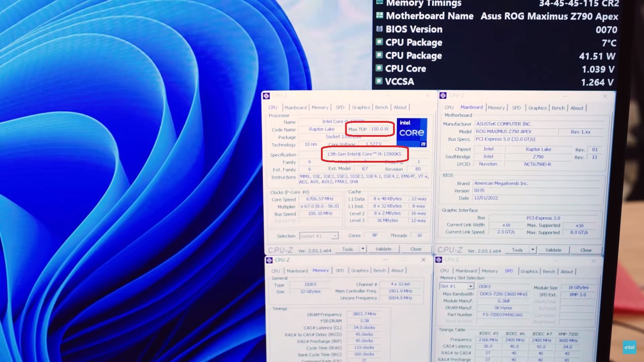Click the Tools button in the Mainboard window
The height and width of the screenshot is (362, 644).
[x=517, y=250]
